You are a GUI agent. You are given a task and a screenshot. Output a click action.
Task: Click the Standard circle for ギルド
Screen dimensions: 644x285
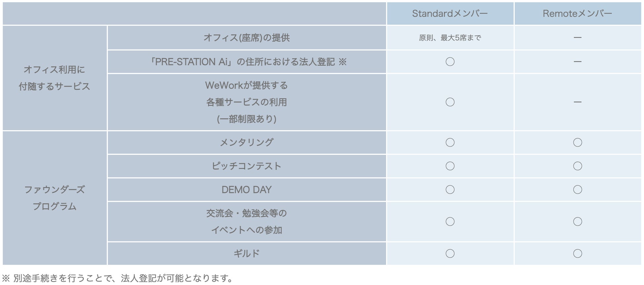point(450,253)
